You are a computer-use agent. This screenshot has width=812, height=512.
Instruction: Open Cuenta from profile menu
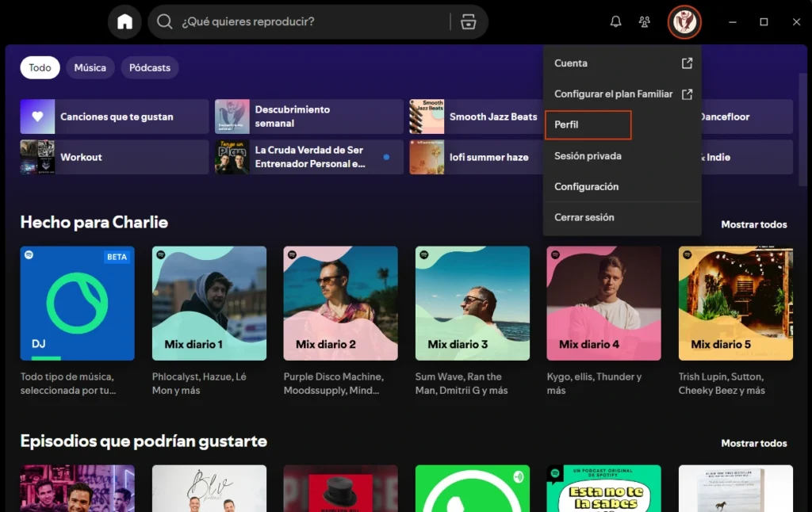[622, 63]
